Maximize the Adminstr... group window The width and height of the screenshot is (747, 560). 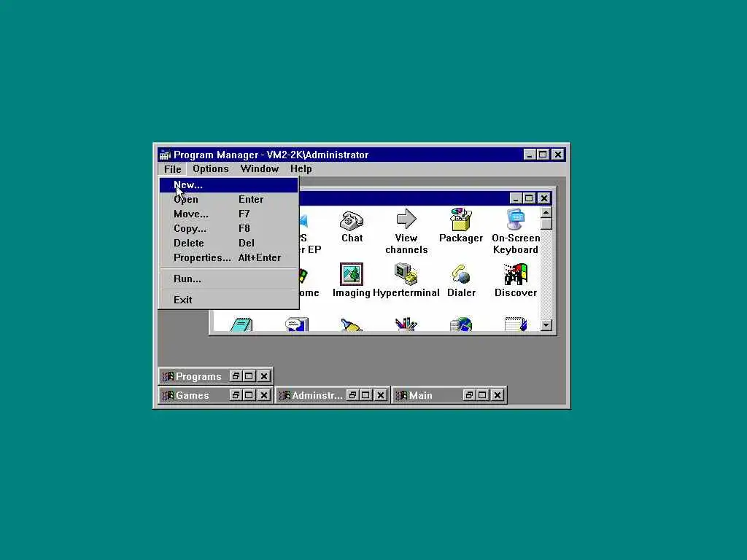[365, 395]
